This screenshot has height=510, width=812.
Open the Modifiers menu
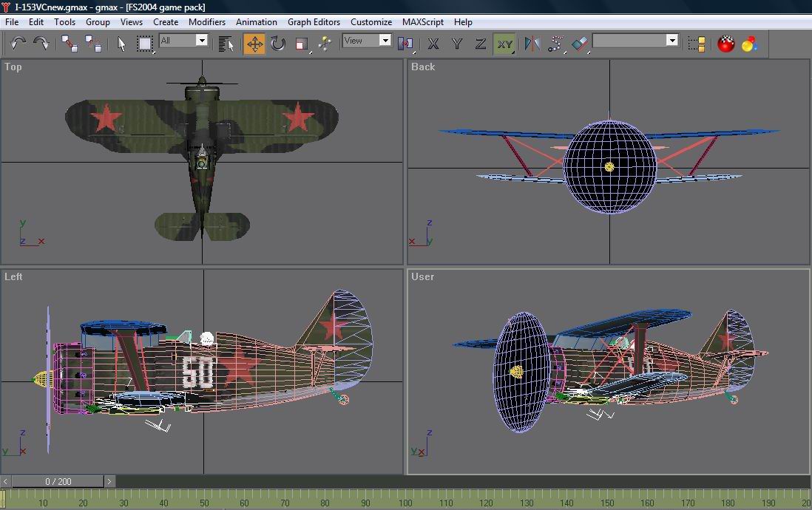(207, 22)
